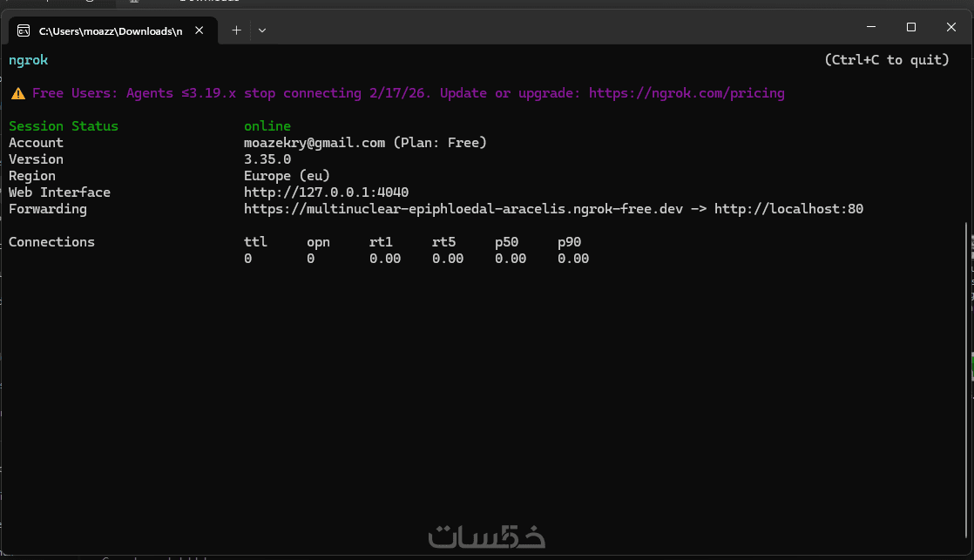Image resolution: width=974 pixels, height=560 pixels.
Task: Click the terminal icon on the tab
Action: click(24, 30)
